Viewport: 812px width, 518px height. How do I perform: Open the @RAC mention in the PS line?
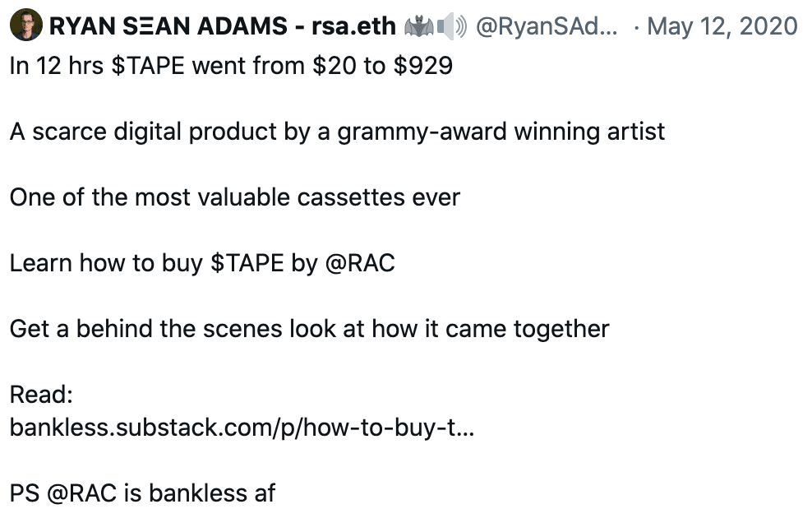click(81, 493)
